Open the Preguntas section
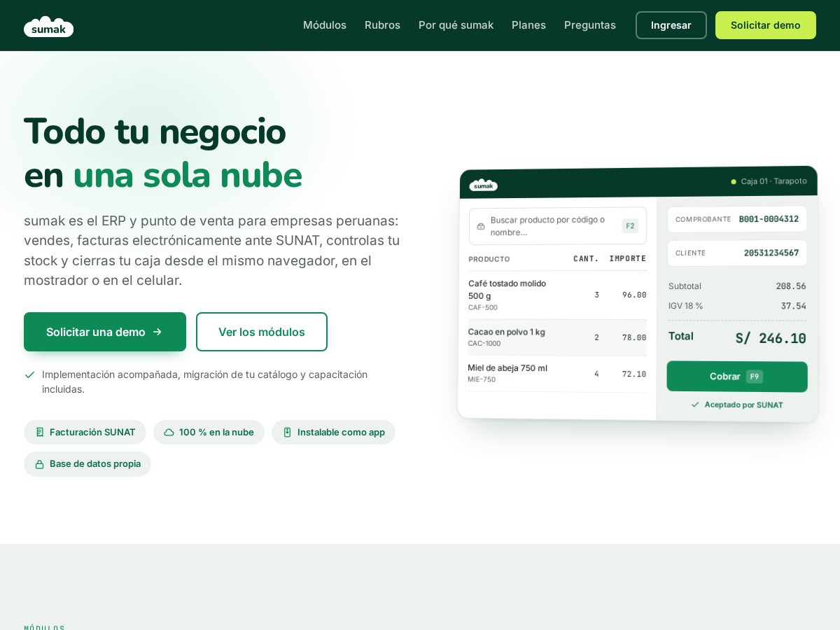Viewport: 840px width, 630px height. (x=590, y=25)
